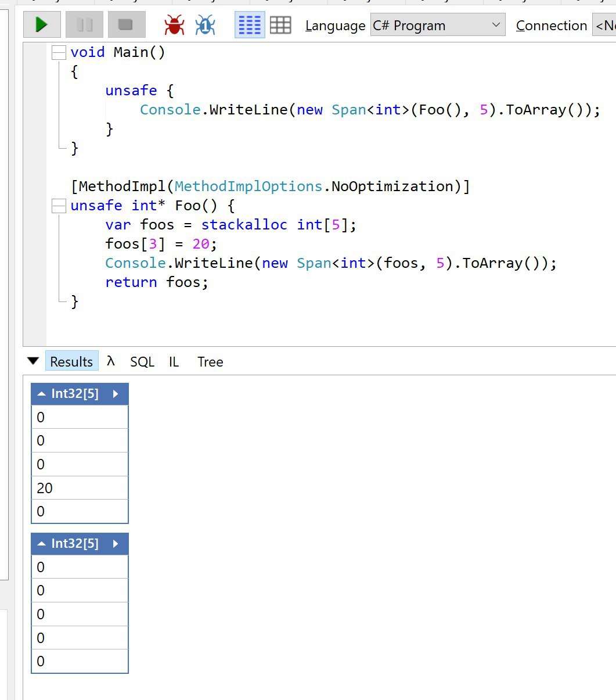Collapse the first Int32[5] result header

(41, 394)
